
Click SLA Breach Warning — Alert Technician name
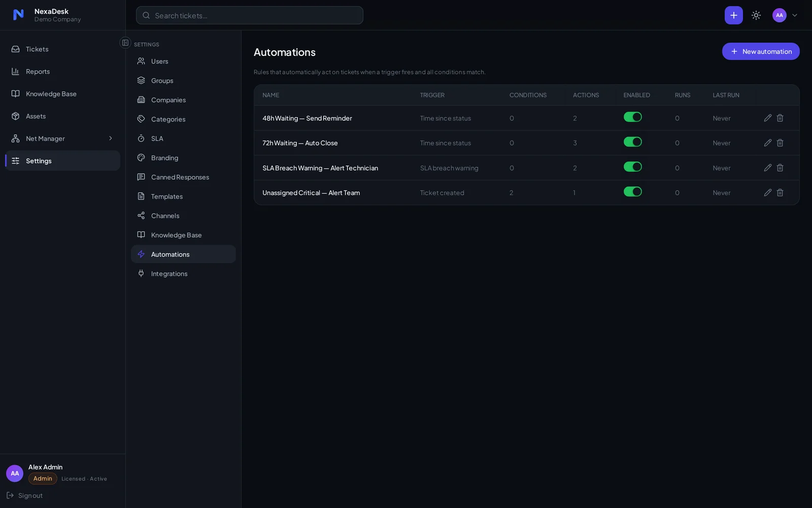(320, 168)
